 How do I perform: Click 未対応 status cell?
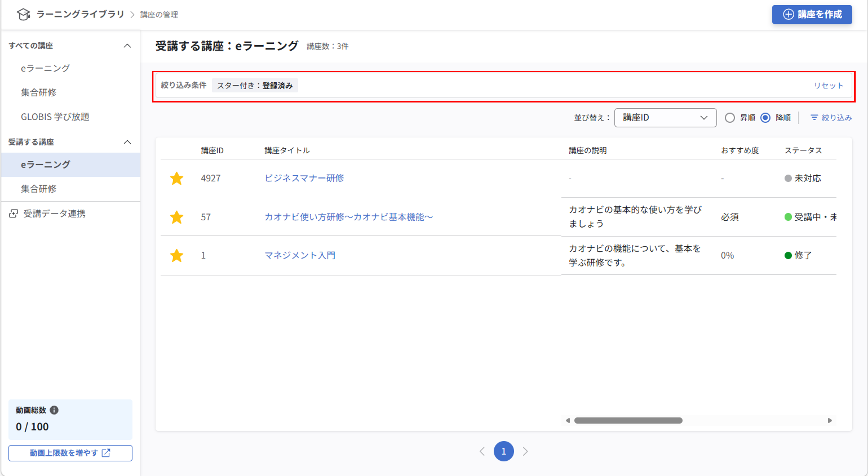pos(803,178)
